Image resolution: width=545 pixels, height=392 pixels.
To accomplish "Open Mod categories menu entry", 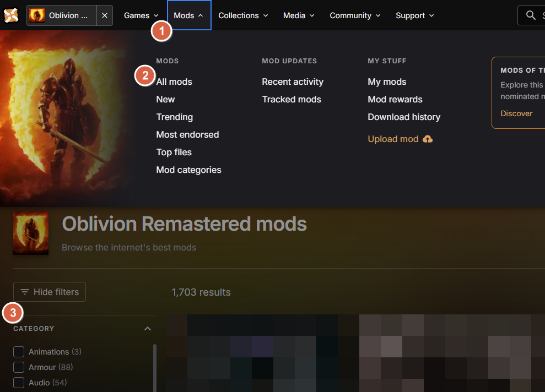I will pos(188,170).
